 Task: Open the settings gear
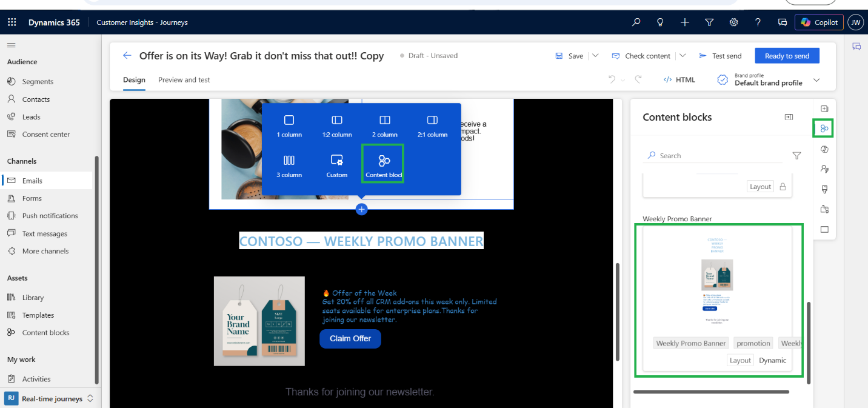click(x=733, y=22)
